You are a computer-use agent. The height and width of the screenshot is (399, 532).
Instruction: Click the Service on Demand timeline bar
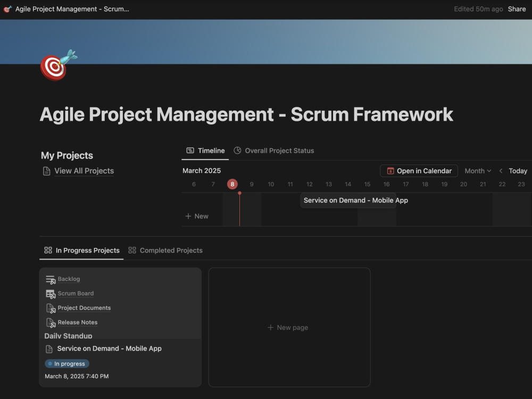tap(348, 201)
